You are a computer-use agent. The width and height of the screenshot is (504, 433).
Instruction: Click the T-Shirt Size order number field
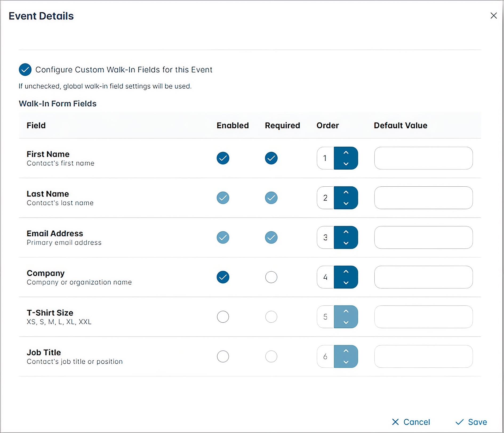pos(325,317)
